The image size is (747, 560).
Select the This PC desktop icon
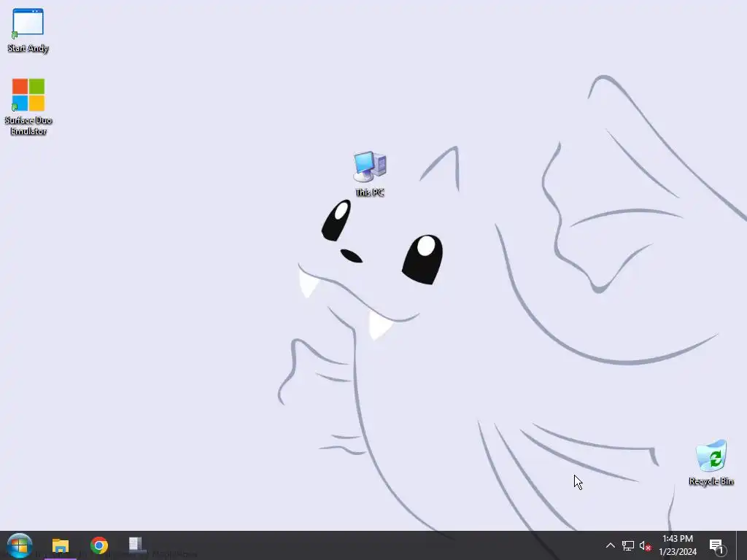point(370,174)
